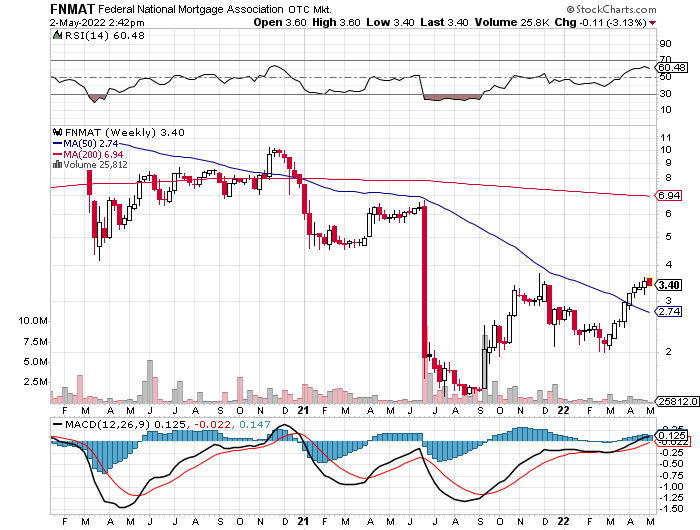Click the Open 3.60 header value
Screen dimensions: 700x530
click(279, 22)
